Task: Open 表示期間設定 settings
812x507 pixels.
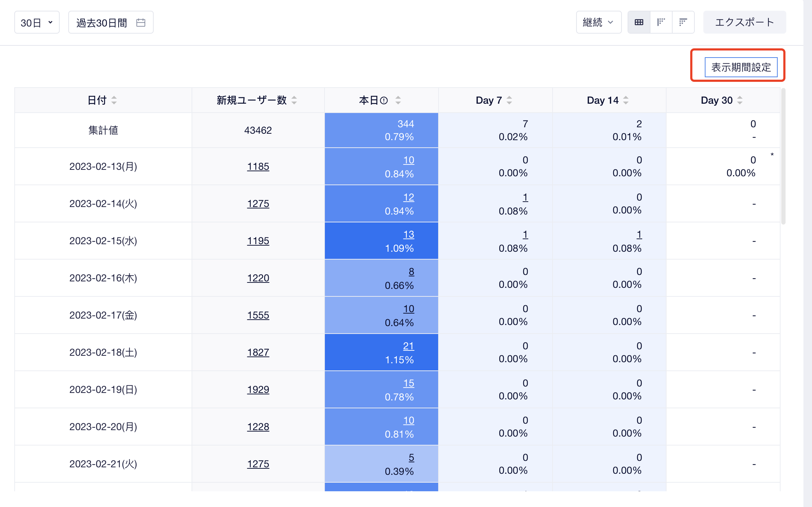Action: click(x=741, y=67)
